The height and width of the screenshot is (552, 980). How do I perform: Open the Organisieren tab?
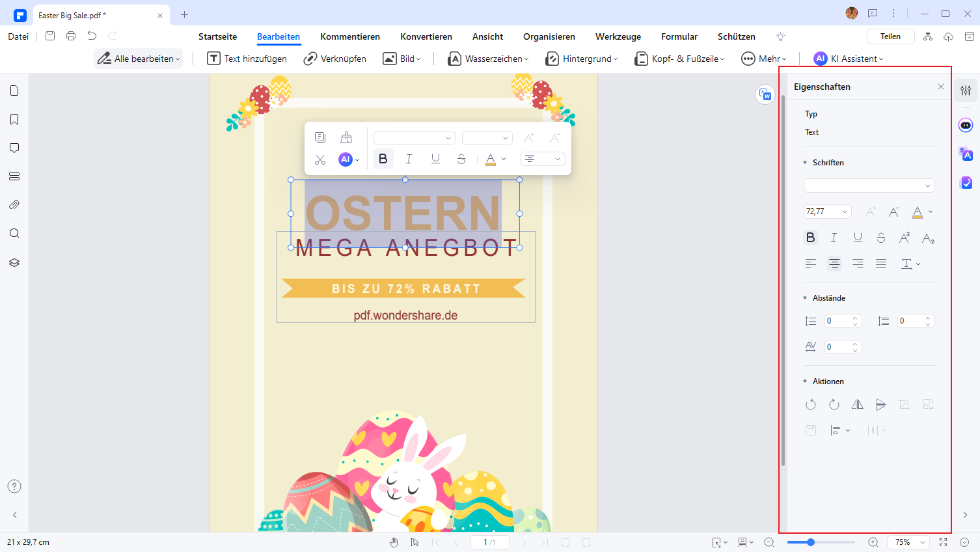point(549,36)
